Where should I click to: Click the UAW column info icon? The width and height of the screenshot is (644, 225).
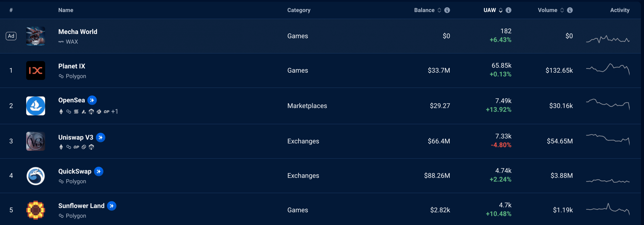(x=508, y=10)
